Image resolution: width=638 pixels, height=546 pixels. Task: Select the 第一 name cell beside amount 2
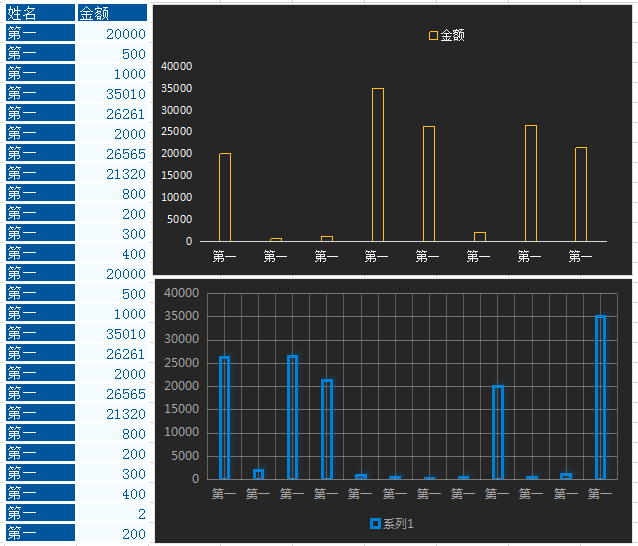click(x=40, y=513)
